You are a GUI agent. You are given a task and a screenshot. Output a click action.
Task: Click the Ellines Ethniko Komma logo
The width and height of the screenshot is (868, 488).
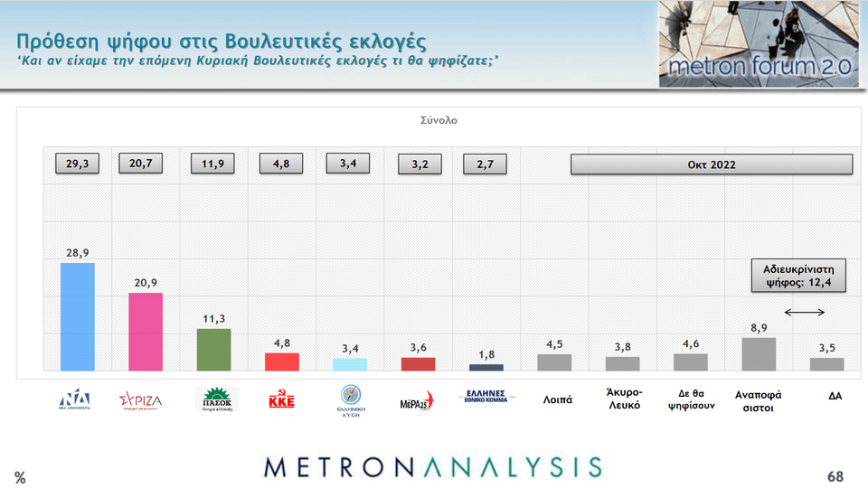[486, 396]
